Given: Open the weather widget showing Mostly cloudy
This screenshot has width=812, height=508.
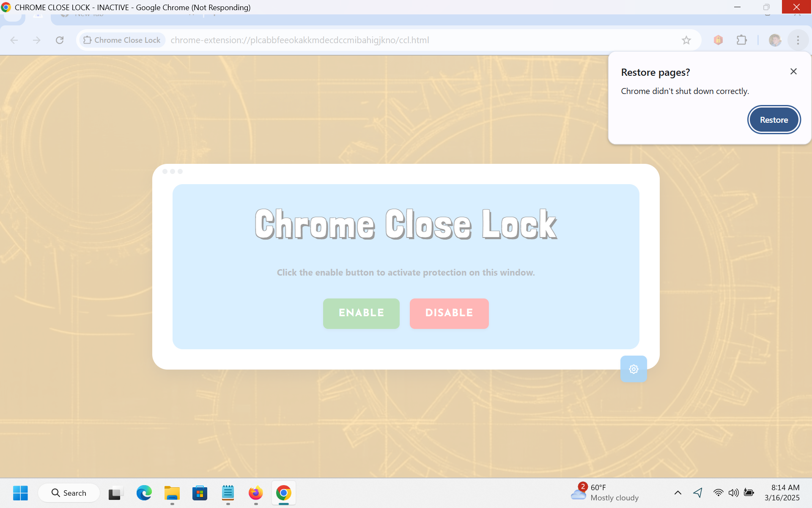Looking at the screenshot, I should tap(605, 493).
